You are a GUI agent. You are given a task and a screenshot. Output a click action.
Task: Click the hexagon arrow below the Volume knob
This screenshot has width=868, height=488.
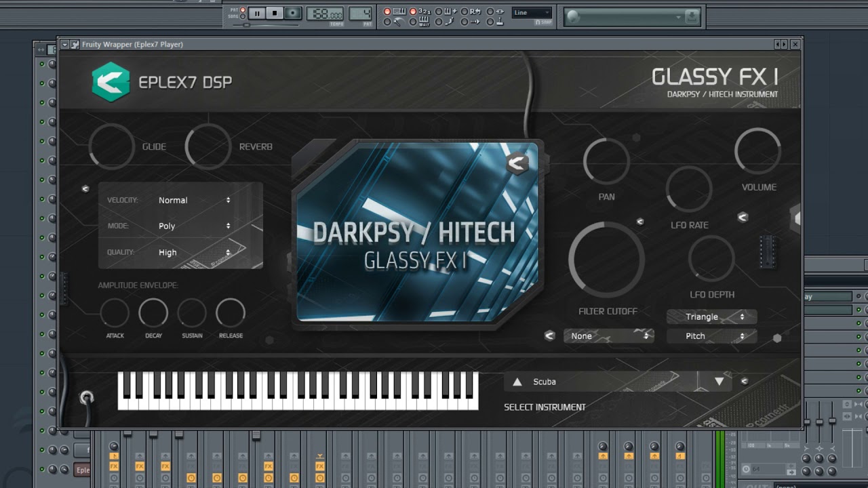pos(743,217)
